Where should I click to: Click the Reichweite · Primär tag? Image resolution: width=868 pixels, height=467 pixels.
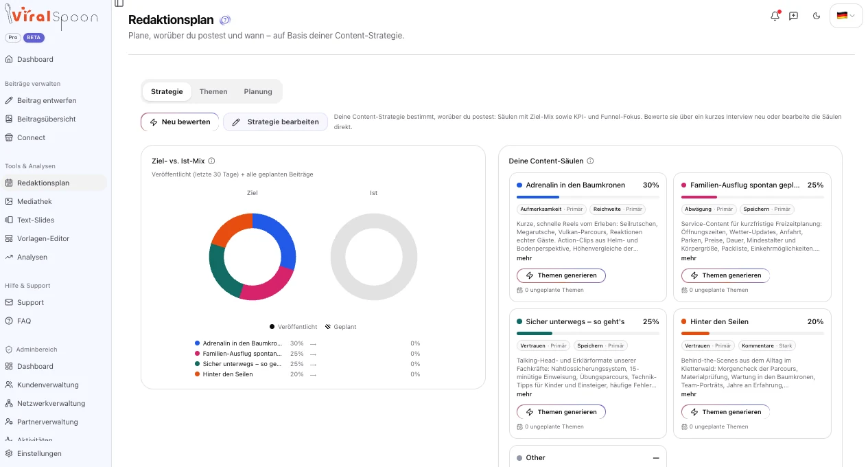618,209
